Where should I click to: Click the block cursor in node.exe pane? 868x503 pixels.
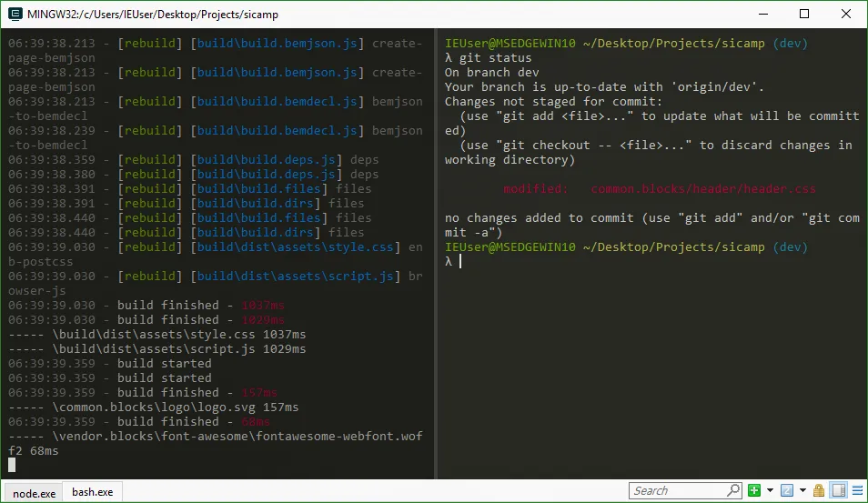click(12, 465)
